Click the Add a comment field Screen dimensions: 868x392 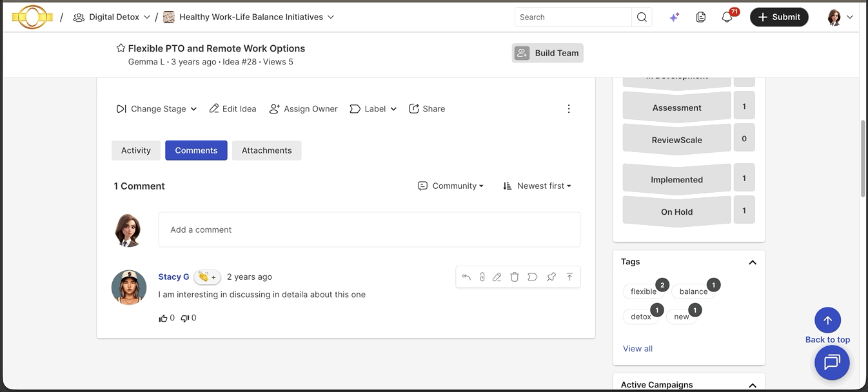pos(370,230)
